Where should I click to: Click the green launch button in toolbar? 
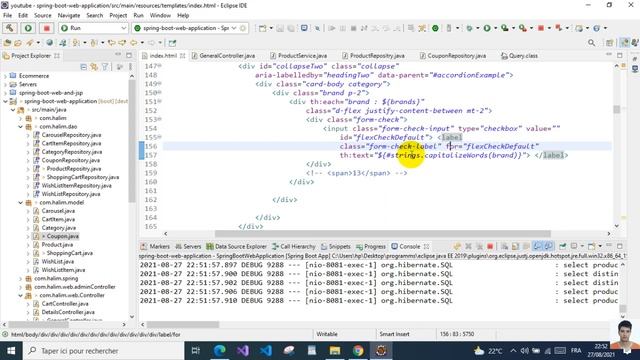tap(28, 28)
